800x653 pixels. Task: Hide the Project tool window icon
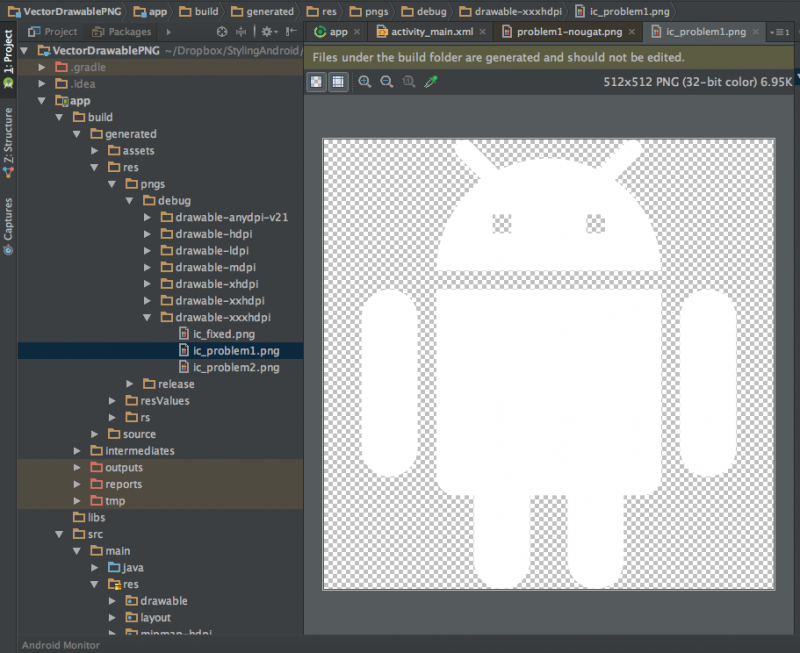point(291,32)
